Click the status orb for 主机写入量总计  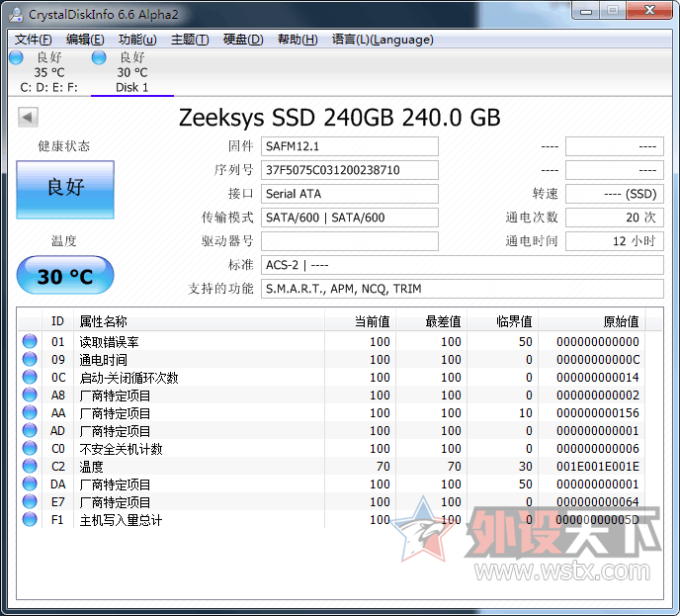click(30, 519)
